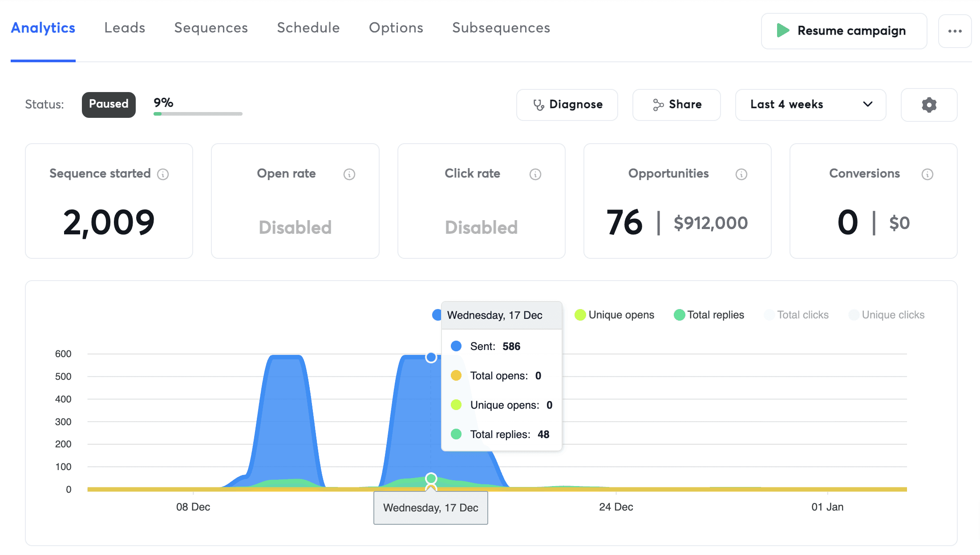Open the Subsequences tab

tap(501, 28)
